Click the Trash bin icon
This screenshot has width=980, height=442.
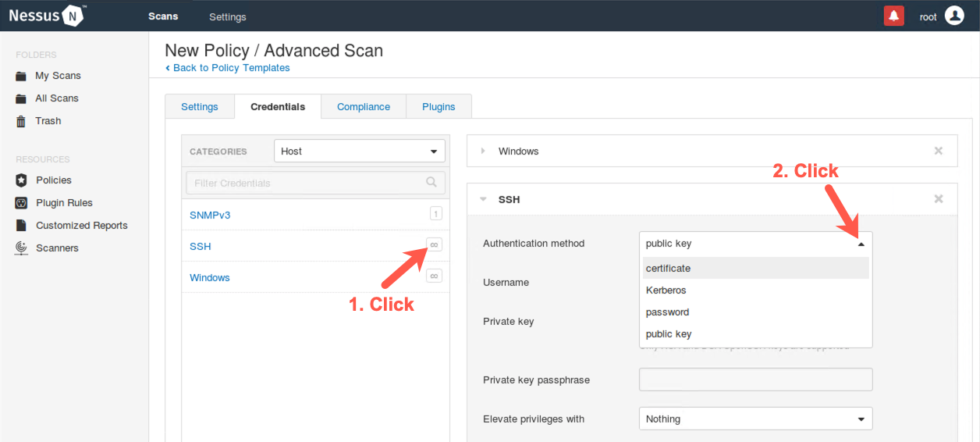click(22, 121)
